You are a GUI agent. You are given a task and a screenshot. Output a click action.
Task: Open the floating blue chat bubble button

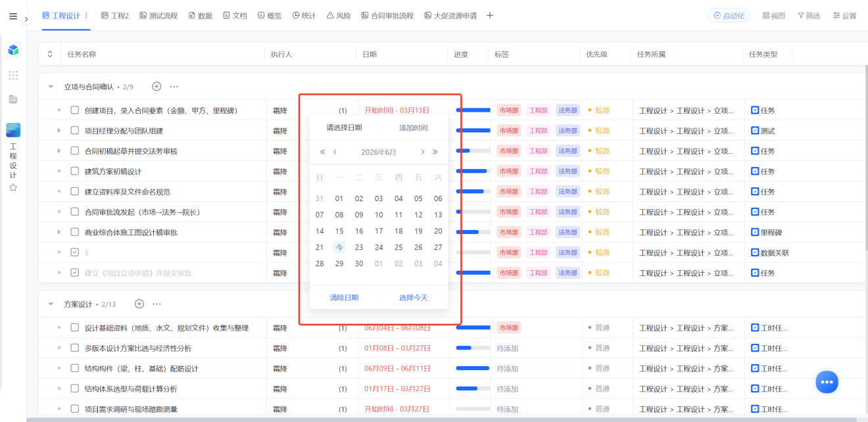[827, 382]
